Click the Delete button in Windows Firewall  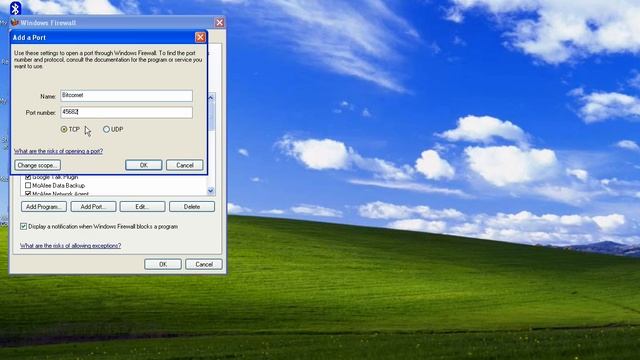click(192, 207)
